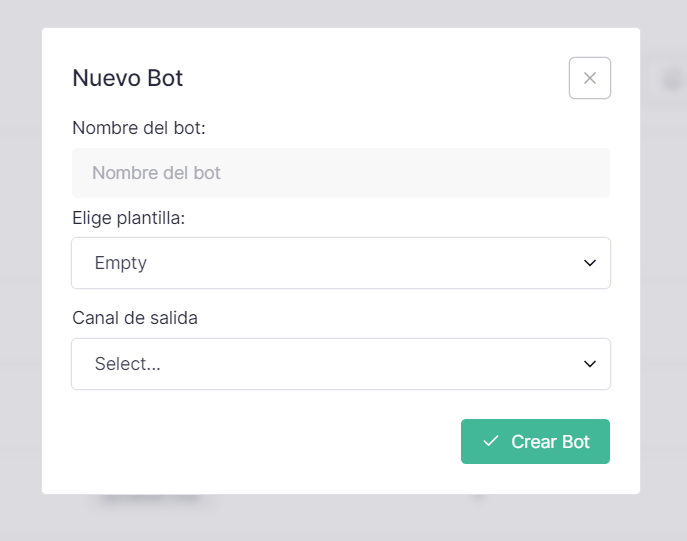Screen dimensions: 687x541
Task: Close the Nuevo Bot dialog with X
Action: [590, 78]
